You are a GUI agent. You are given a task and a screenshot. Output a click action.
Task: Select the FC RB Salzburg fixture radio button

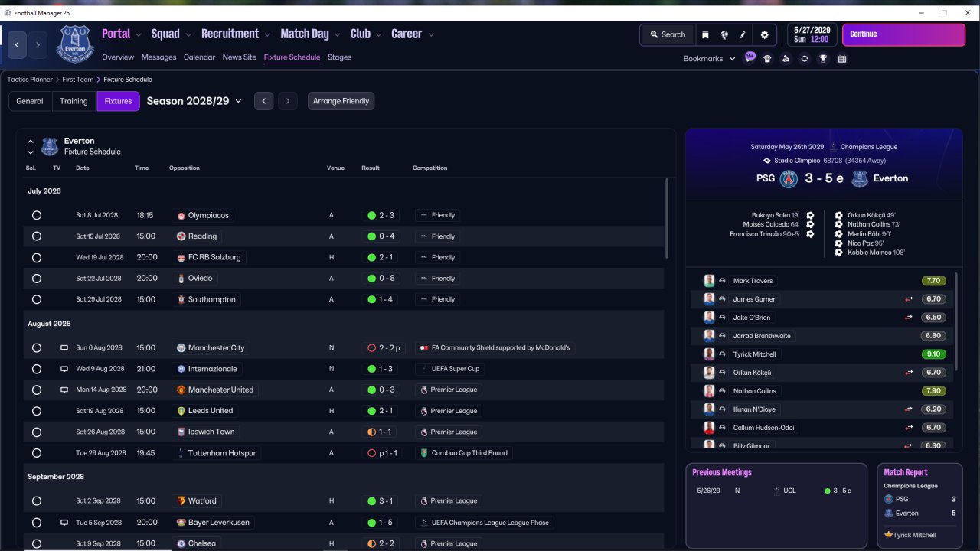pyautogui.click(x=36, y=258)
